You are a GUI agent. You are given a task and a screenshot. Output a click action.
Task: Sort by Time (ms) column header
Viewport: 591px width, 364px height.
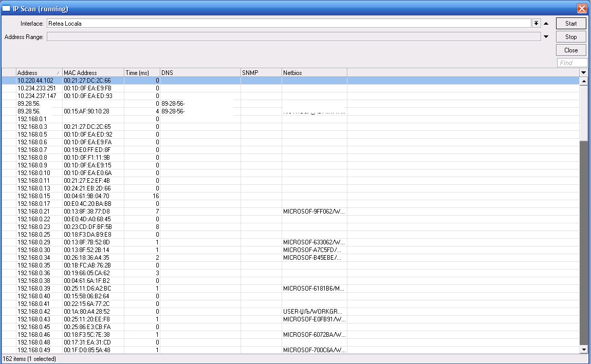[142, 73]
